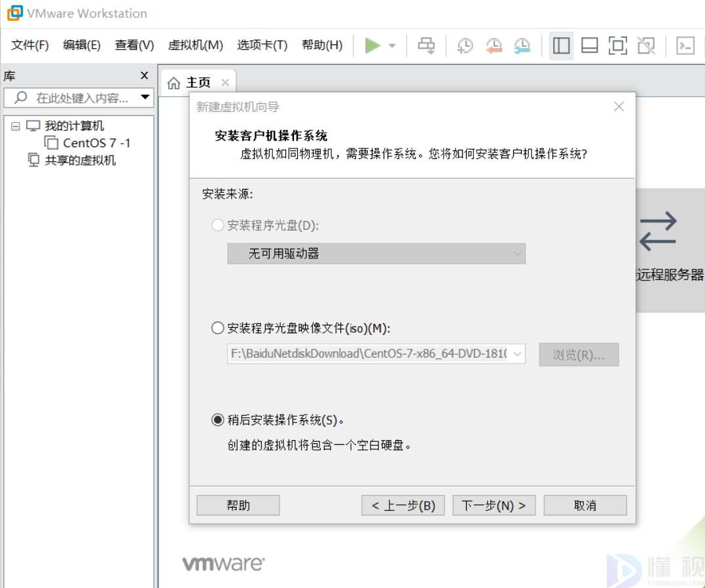This screenshot has height=588, width=705.
Task: Select the ISO image file radio option
Action: tap(218, 328)
